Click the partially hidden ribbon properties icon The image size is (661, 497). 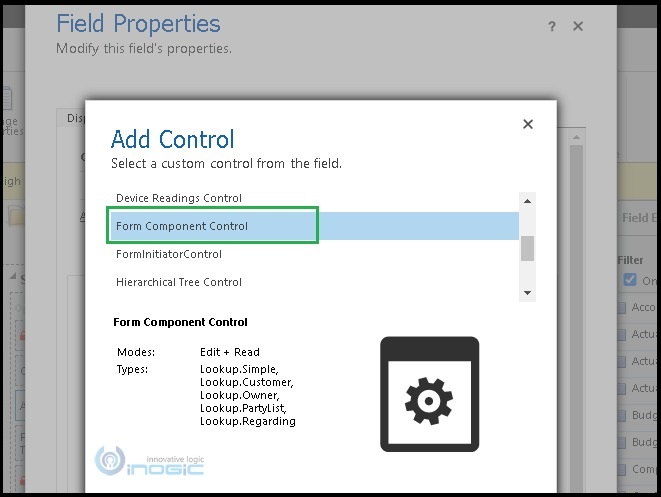click(10, 100)
